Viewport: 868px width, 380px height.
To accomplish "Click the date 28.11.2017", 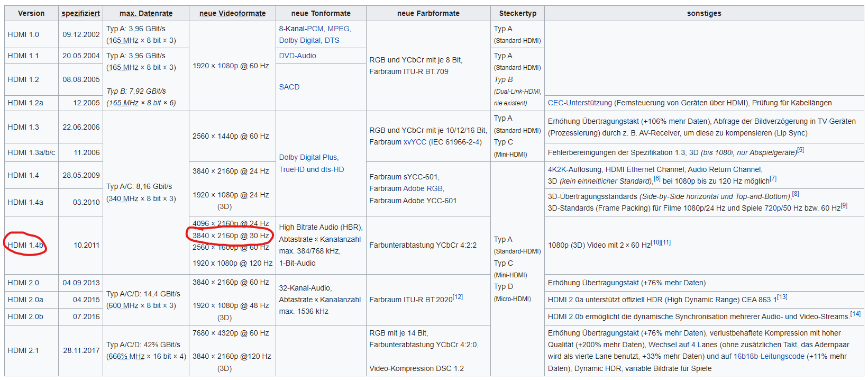I will tap(81, 350).
